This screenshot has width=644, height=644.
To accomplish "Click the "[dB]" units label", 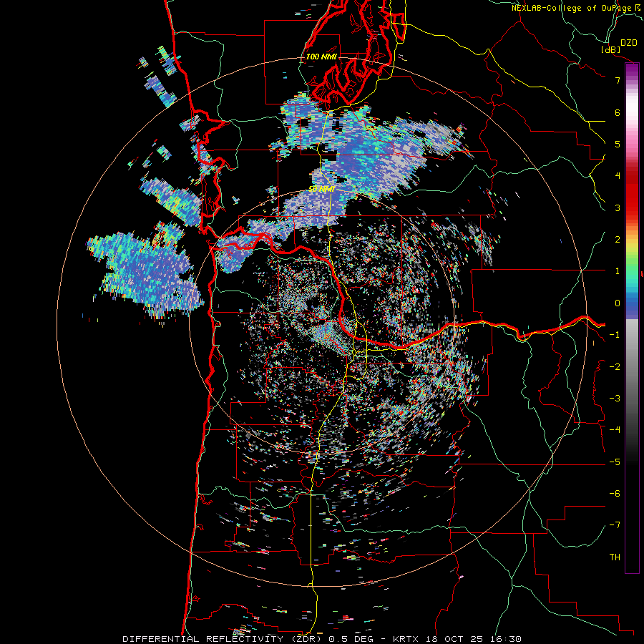I will click(x=611, y=49).
